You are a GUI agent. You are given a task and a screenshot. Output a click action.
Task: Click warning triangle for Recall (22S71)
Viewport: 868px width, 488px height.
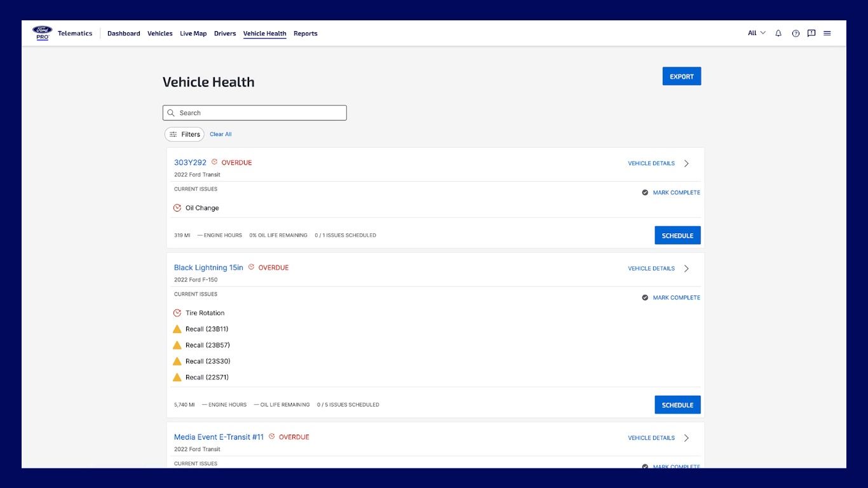177,377
